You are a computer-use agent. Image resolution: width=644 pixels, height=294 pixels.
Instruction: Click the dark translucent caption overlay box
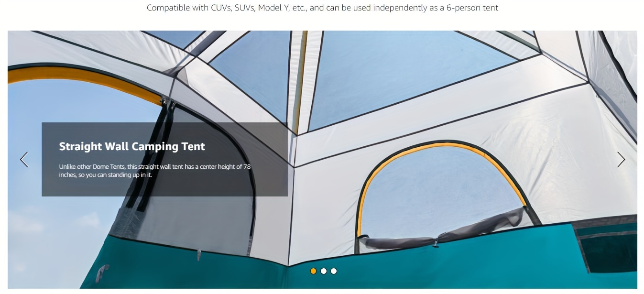pyautogui.click(x=164, y=159)
